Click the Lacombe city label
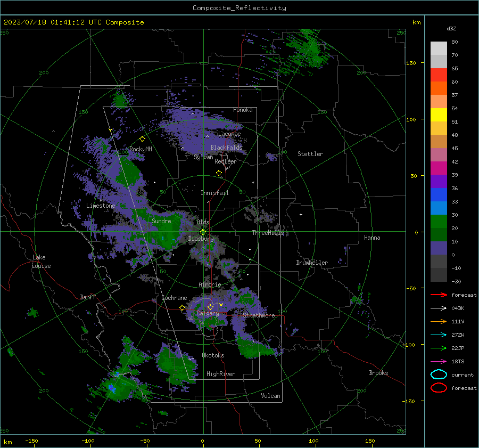 point(229,134)
